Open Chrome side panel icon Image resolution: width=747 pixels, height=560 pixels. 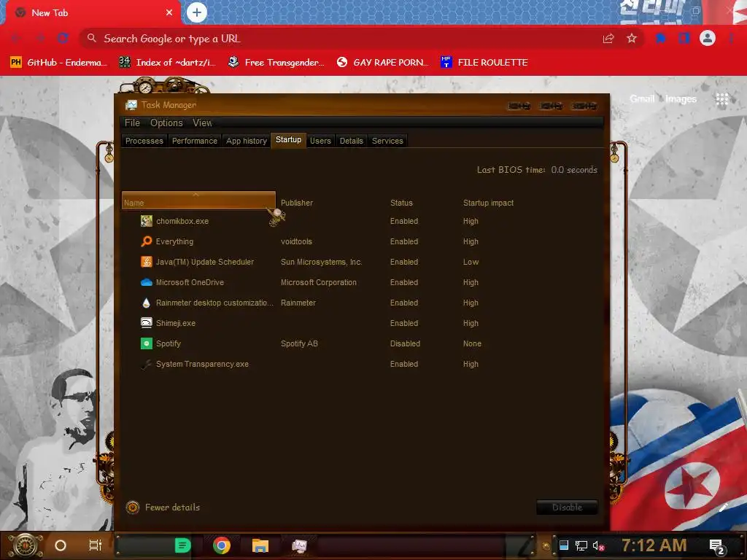(684, 38)
